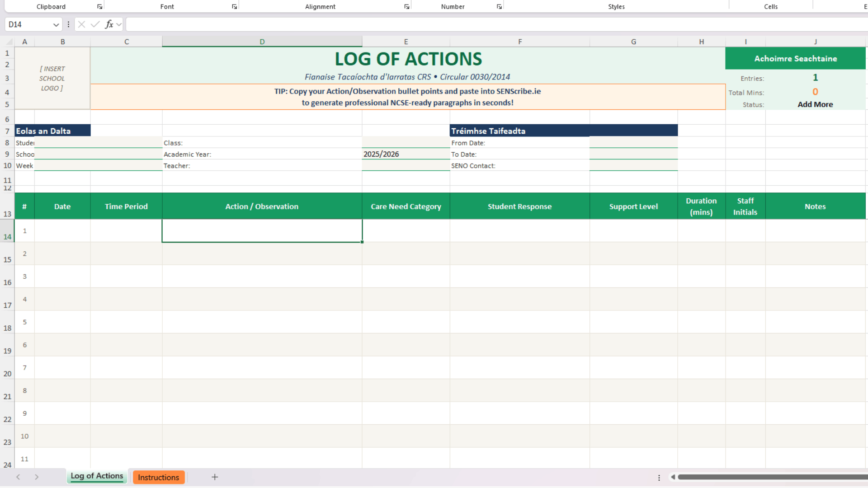
Task: Switch to the Instructions sheet tab
Action: 158,477
